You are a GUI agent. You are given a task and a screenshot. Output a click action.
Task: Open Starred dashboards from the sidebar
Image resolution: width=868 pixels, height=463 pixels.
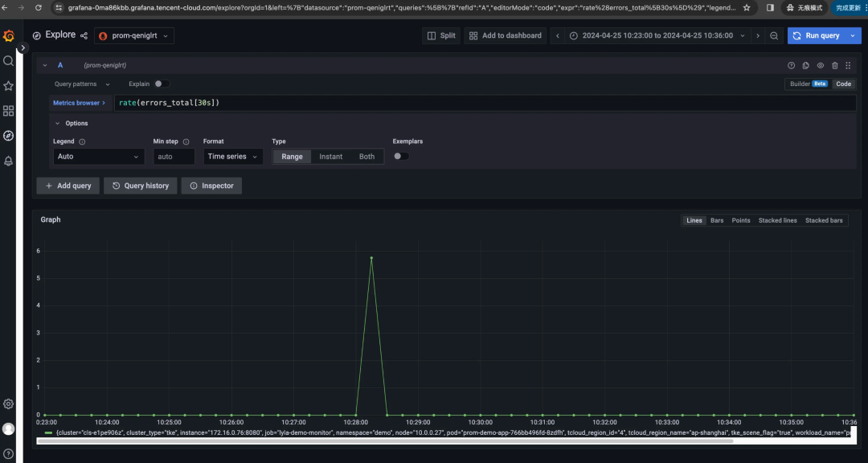tap(8, 86)
